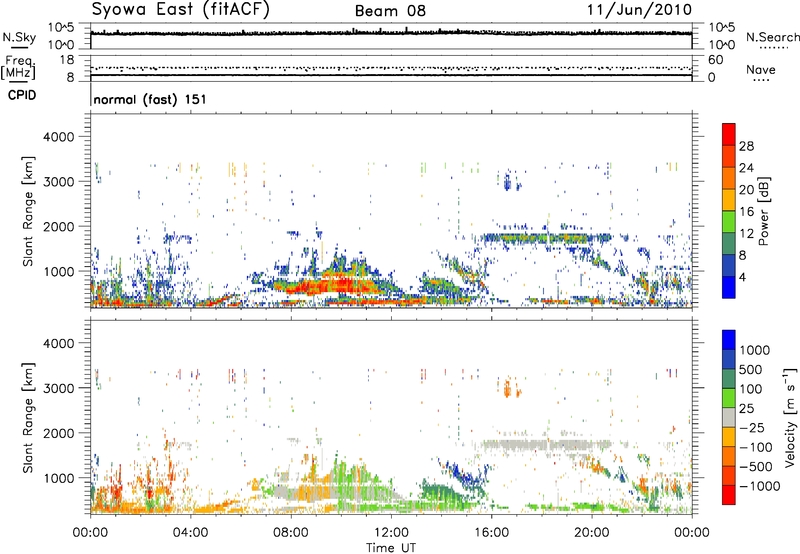Click the orange velocity echo near 3000 km
The height and width of the screenshot is (554, 800).
pyautogui.click(x=508, y=388)
